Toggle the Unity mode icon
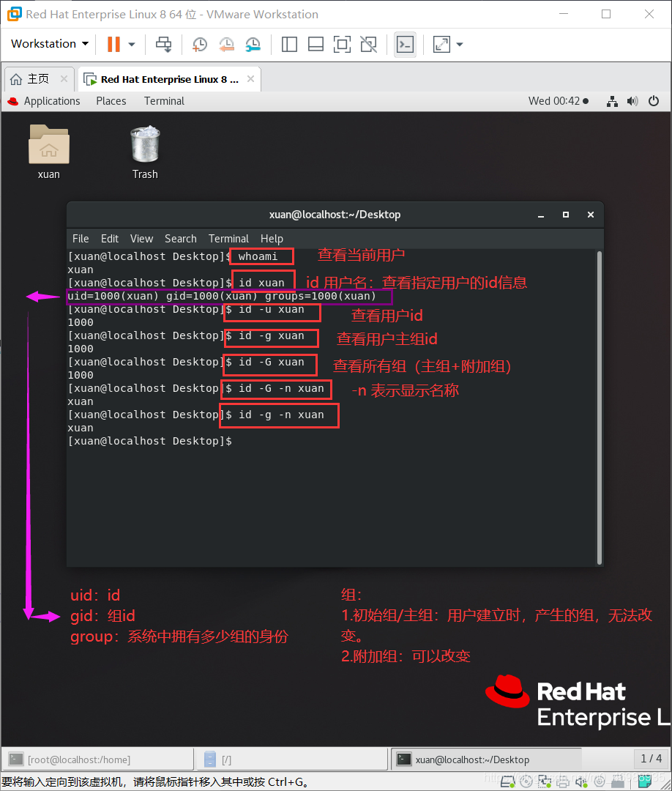The width and height of the screenshot is (672, 791). click(368, 45)
